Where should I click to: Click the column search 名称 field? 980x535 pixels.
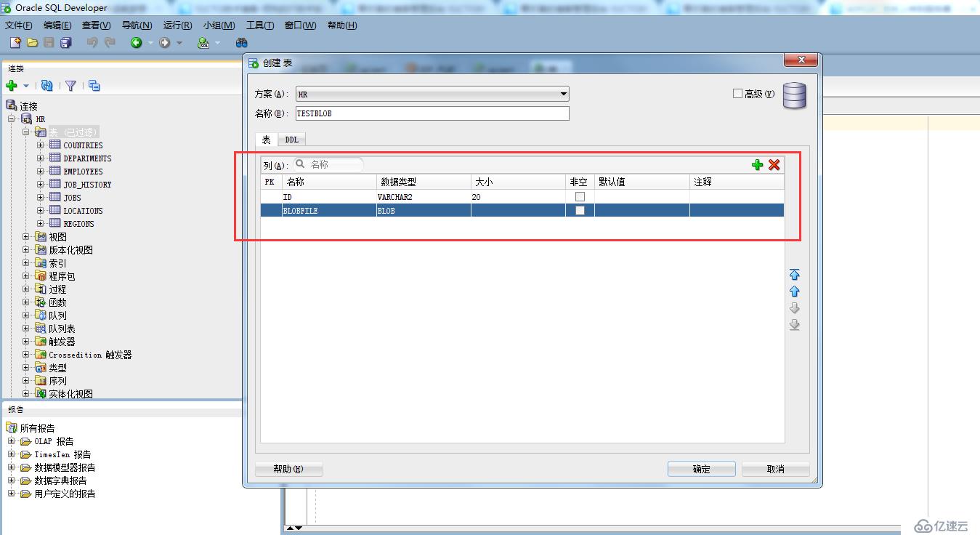coord(328,165)
